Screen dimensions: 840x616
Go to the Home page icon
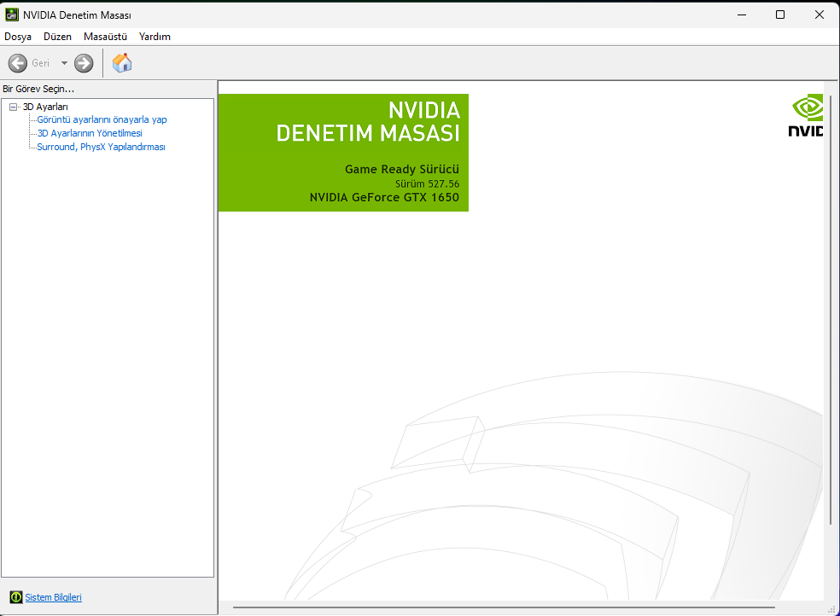(x=122, y=63)
